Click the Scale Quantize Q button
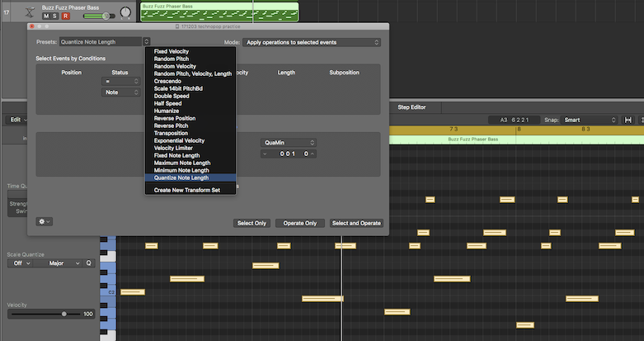Image resolution: width=644 pixels, height=341 pixels. [x=89, y=263]
